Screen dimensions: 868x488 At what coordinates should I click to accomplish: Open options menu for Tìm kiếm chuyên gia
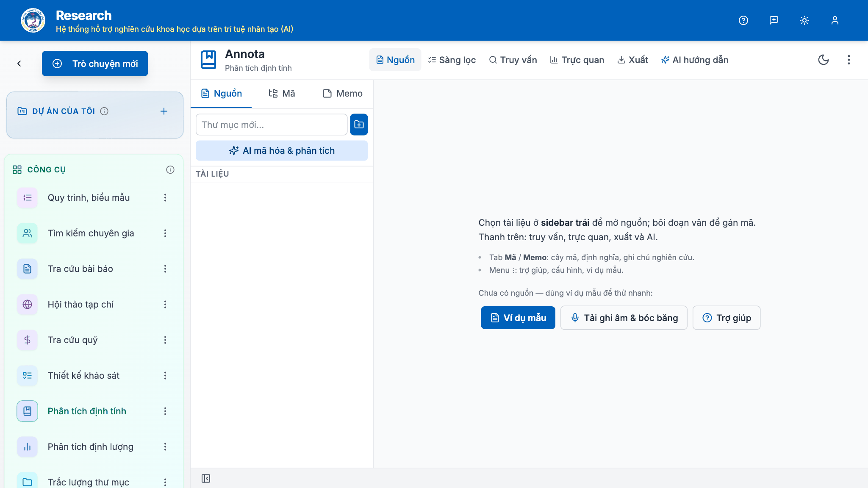pyautogui.click(x=165, y=233)
